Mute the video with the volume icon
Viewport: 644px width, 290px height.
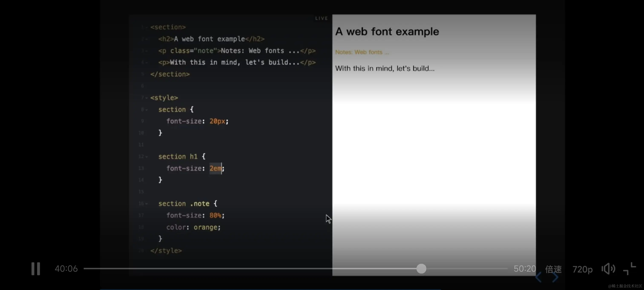tap(608, 269)
